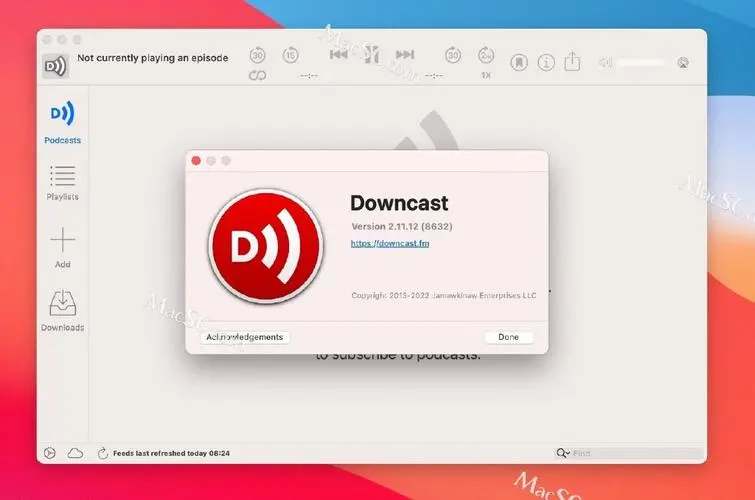This screenshot has height=500, width=755.
Task: Open the Podcasts sidebar section
Action: click(62, 121)
